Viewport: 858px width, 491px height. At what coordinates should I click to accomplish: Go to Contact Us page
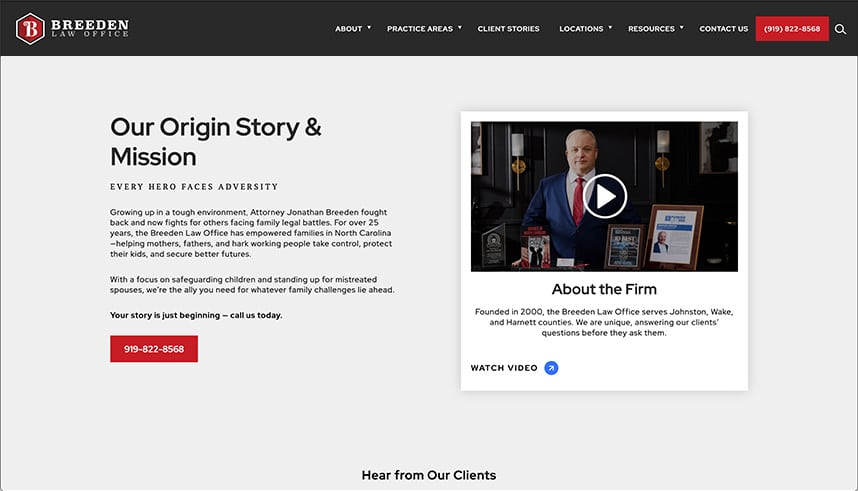pos(723,29)
